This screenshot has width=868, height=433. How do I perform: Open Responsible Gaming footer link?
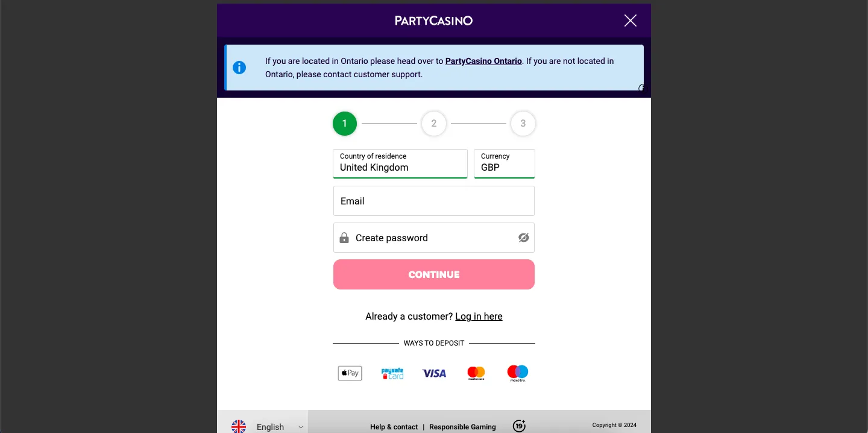click(x=462, y=426)
